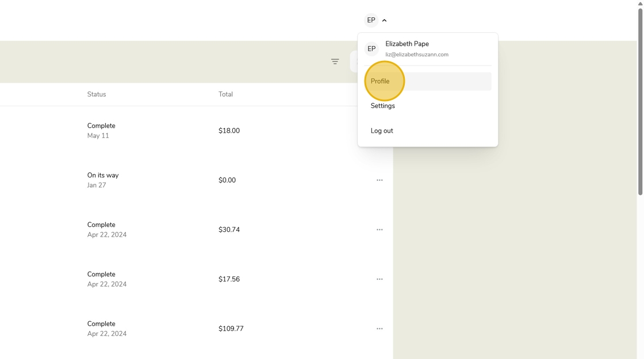
Task: Click the vertical scrollbar thumb
Action: click(640, 101)
